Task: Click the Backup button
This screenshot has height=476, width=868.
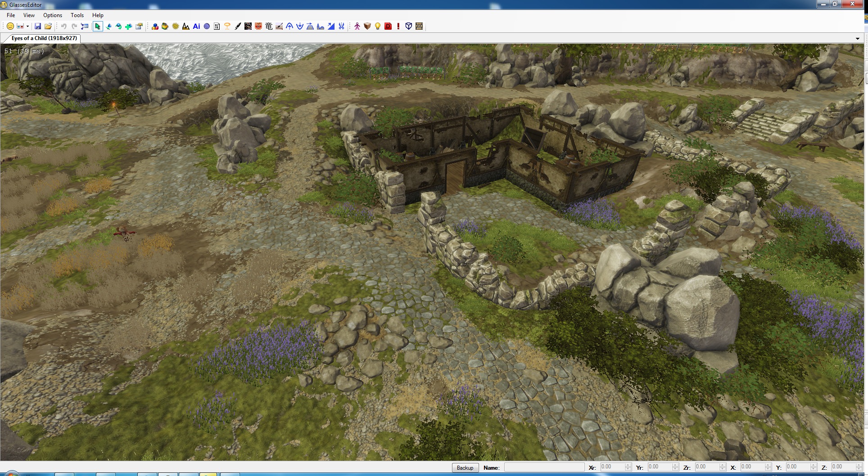Action: pos(465,468)
